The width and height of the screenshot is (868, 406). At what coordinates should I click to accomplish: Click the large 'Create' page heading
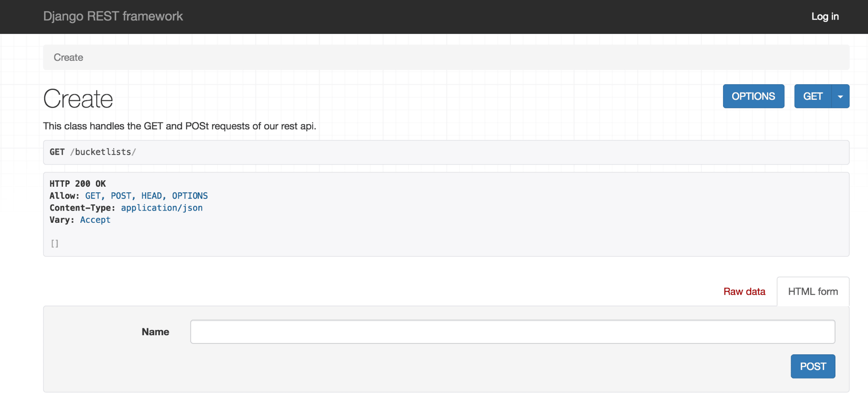[78, 99]
